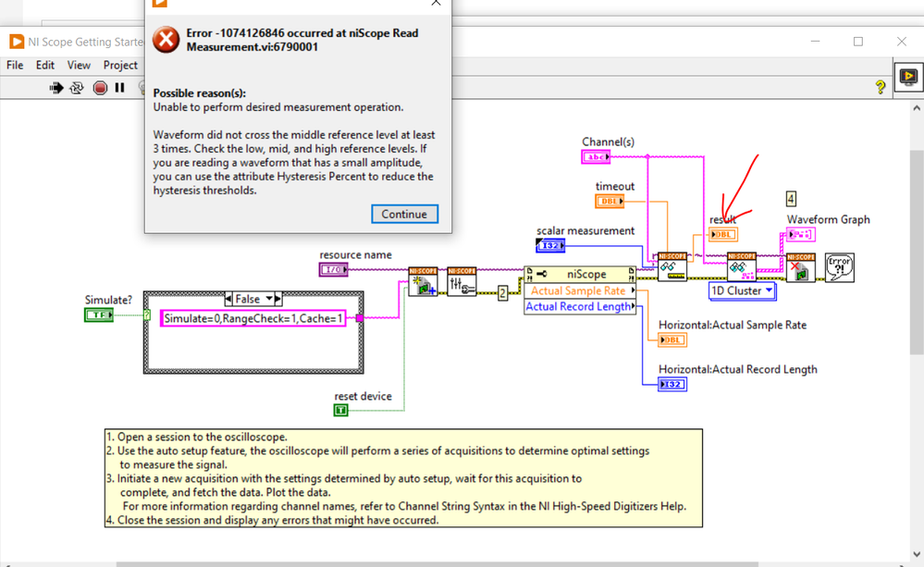This screenshot has width=924, height=567.
Task: Click the result DBL indicator terminal
Action: click(723, 235)
